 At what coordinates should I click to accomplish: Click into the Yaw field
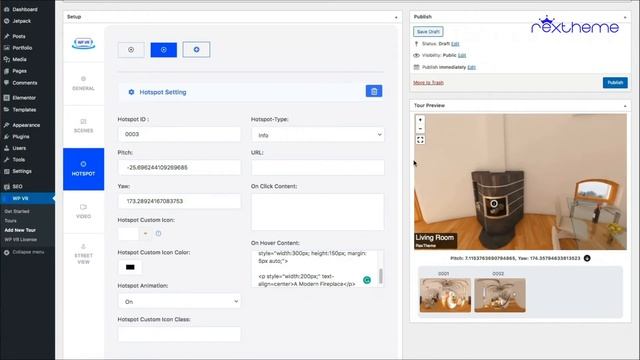tap(179, 201)
